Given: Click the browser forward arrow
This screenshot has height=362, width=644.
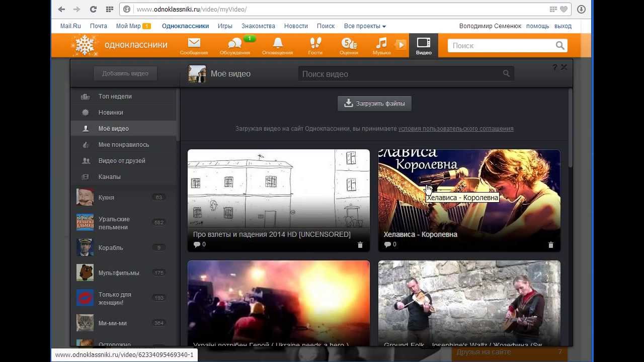Looking at the screenshot, I should click(x=76, y=9).
